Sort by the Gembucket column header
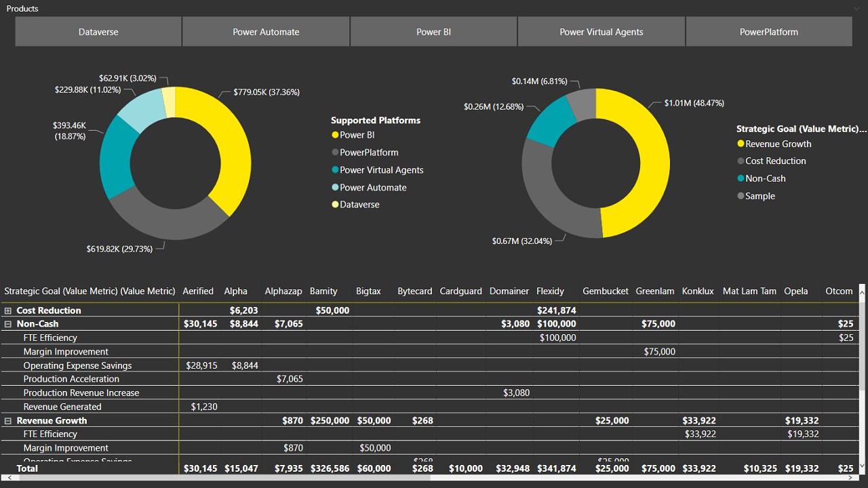The width and height of the screenshot is (868, 488). pos(606,291)
